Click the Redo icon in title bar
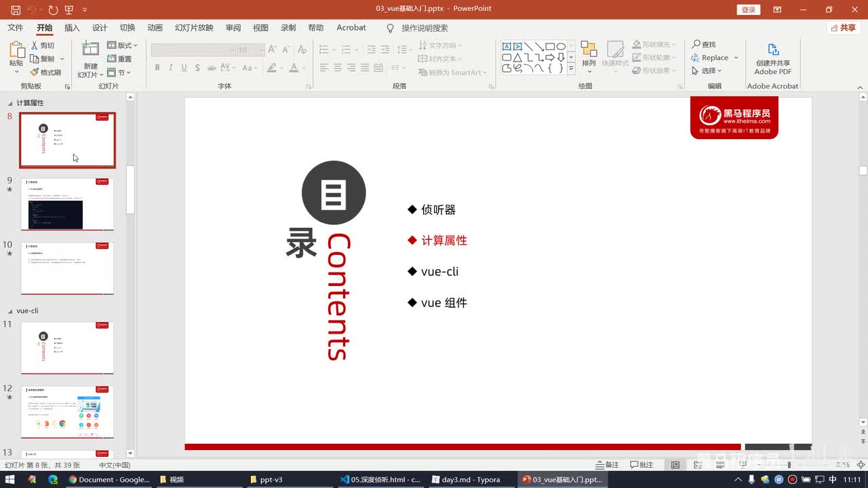 coord(53,9)
